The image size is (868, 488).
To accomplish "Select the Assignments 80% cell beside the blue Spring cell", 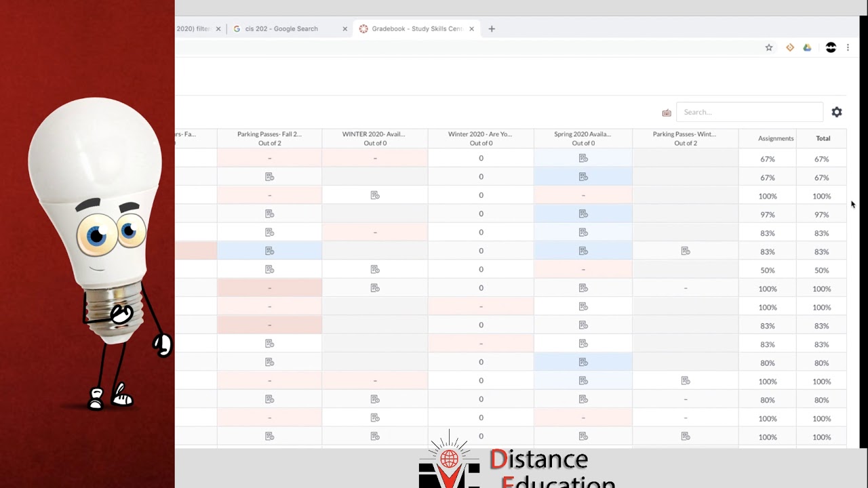I will (x=768, y=363).
